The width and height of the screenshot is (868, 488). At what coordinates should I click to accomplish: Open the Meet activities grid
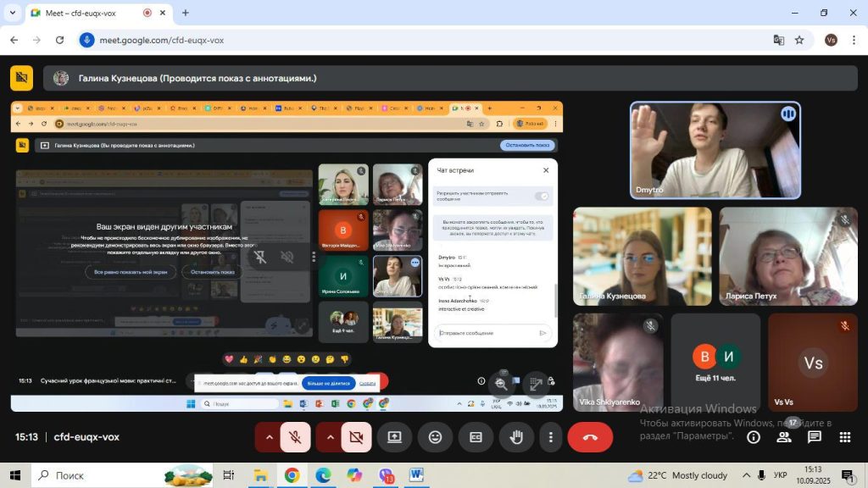tap(845, 437)
